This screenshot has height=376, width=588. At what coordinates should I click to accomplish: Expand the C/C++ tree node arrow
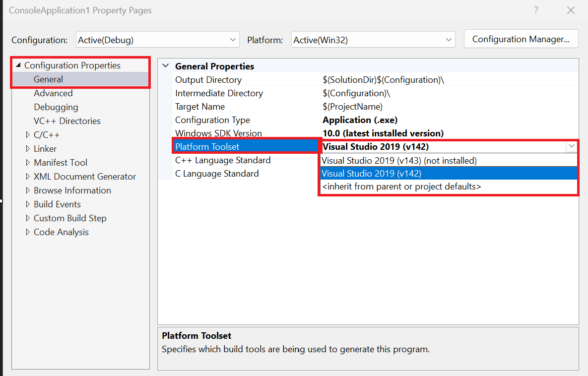tap(28, 134)
